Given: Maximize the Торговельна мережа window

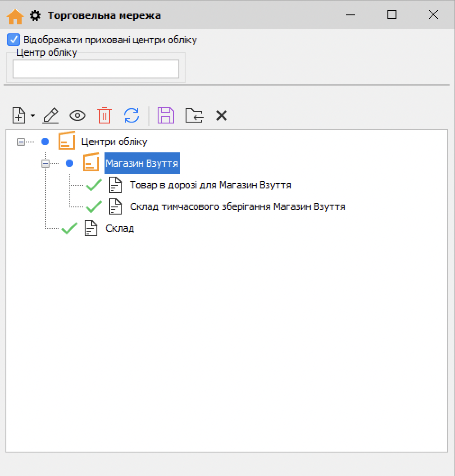Looking at the screenshot, I should pos(392,15).
